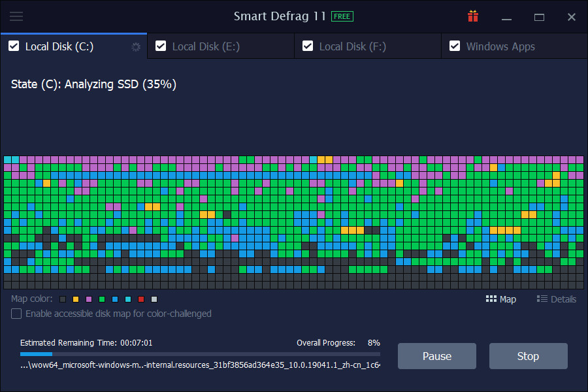Click the Details list icon
This screenshot has width=588, height=392.
click(542, 299)
